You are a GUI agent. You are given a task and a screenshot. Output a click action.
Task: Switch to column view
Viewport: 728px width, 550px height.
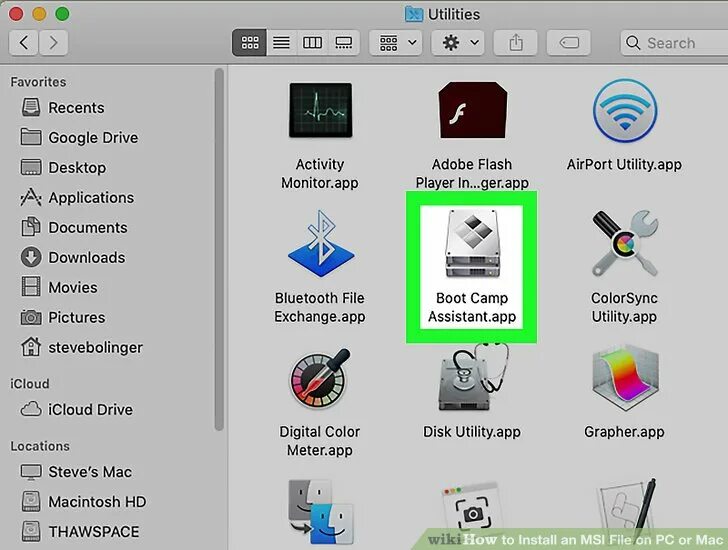coord(312,43)
